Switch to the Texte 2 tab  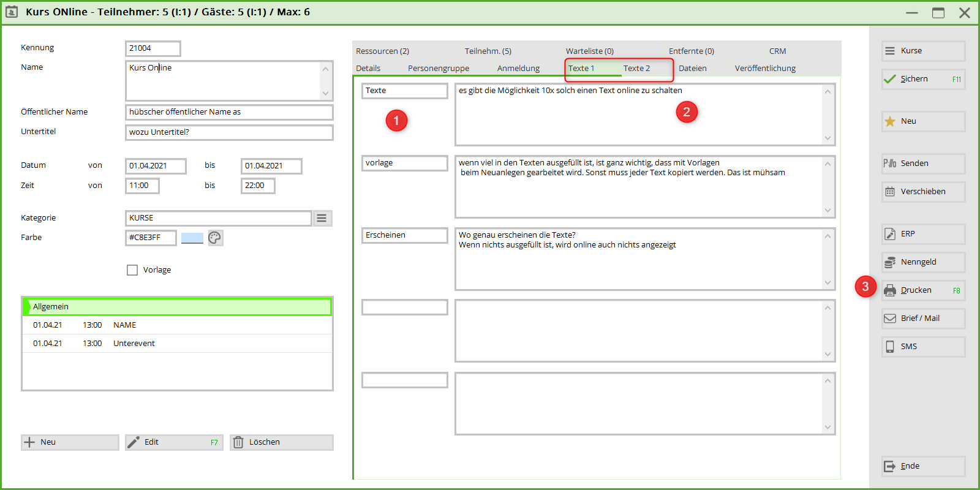[x=636, y=69]
